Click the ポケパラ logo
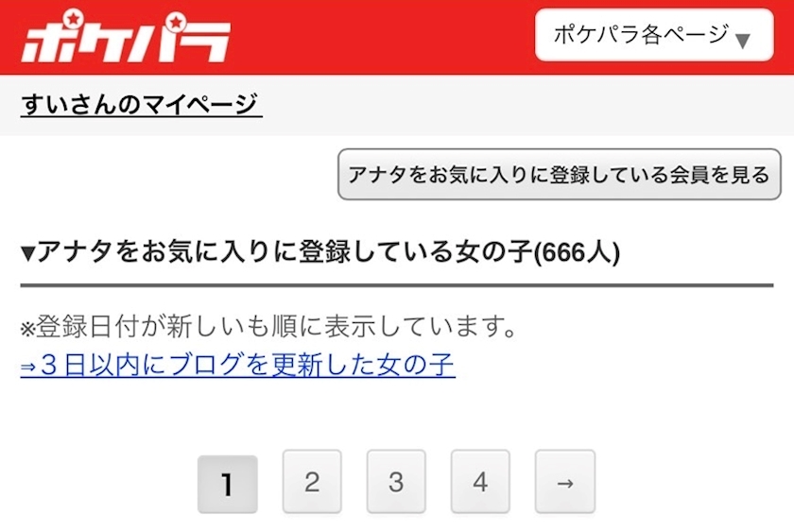 [126, 37]
